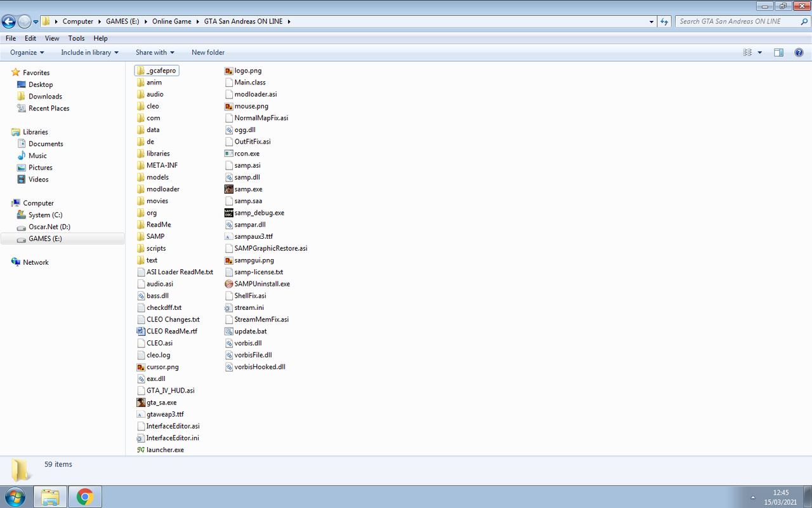The image size is (812, 508).
Task: Click the Back navigation arrow
Action: 9,22
